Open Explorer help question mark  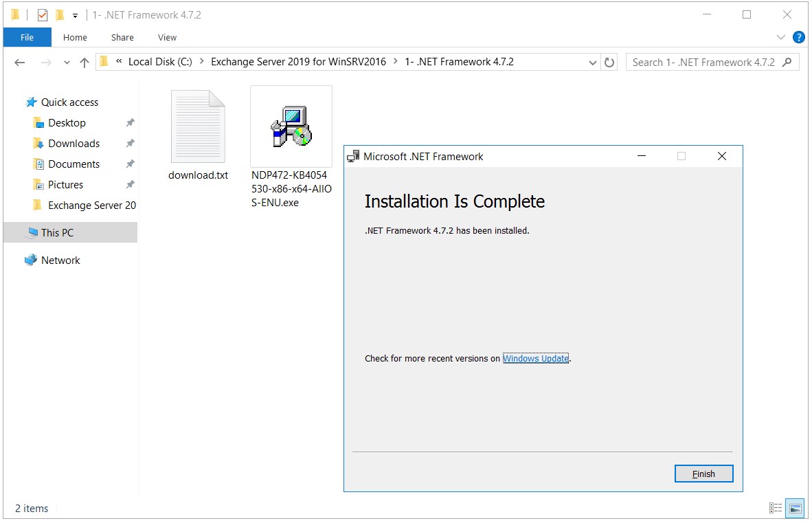coord(799,37)
